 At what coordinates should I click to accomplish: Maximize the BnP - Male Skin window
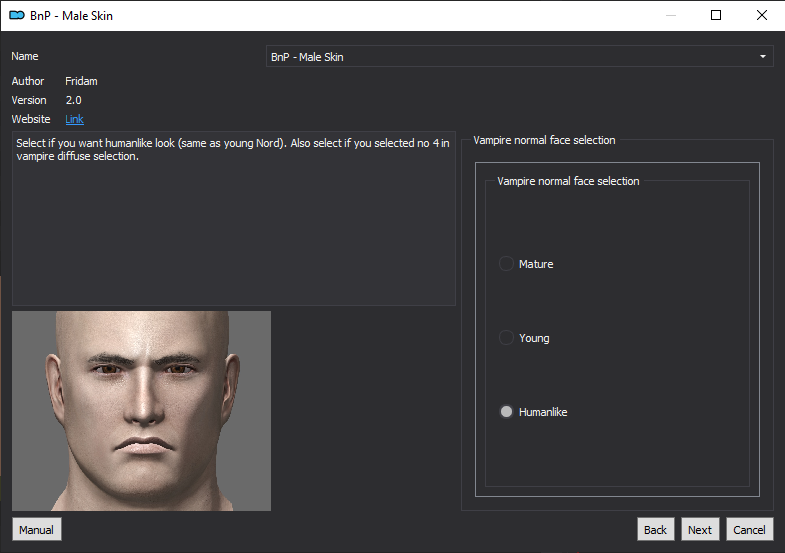[x=716, y=15]
